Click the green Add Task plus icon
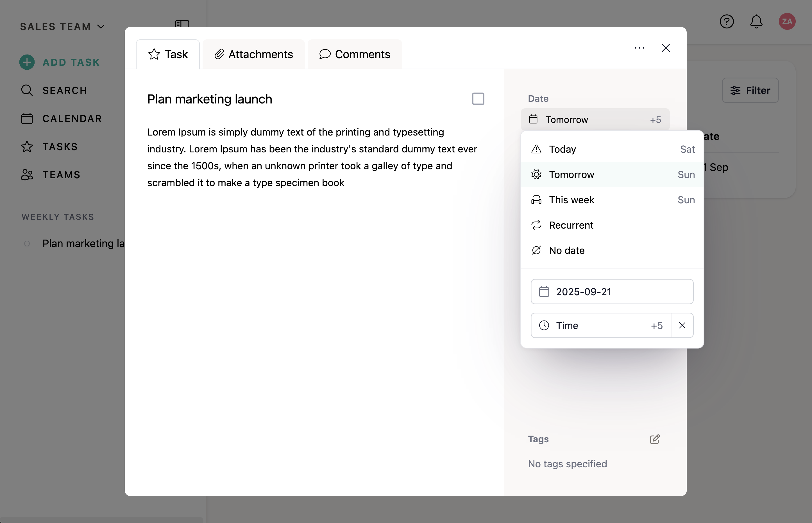This screenshot has height=523, width=812. coord(27,62)
